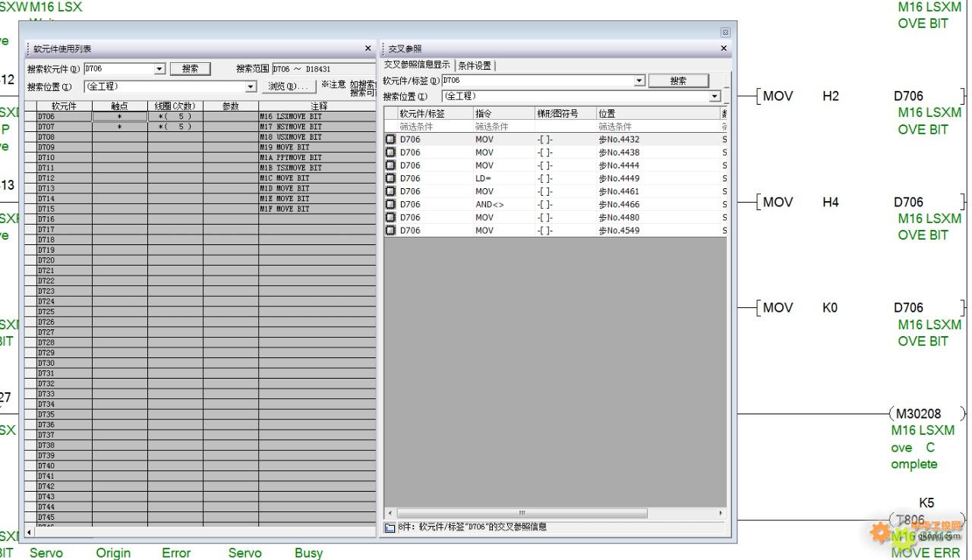Click device icon in the 步No.4461 row

pos(390,191)
